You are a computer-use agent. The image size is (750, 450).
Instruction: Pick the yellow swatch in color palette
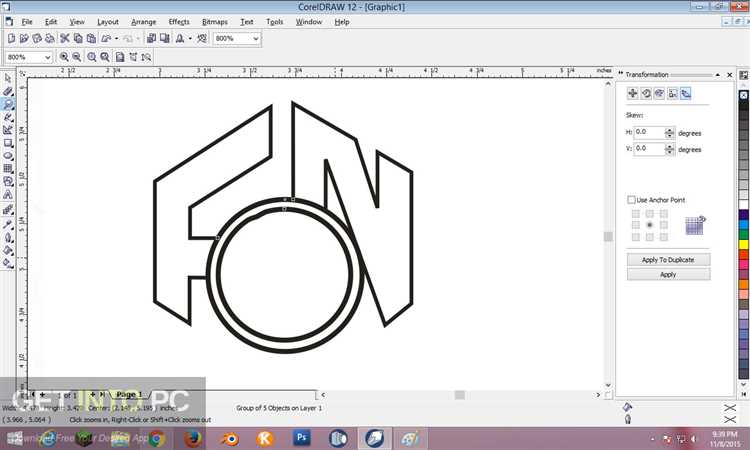tap(743, 244)
